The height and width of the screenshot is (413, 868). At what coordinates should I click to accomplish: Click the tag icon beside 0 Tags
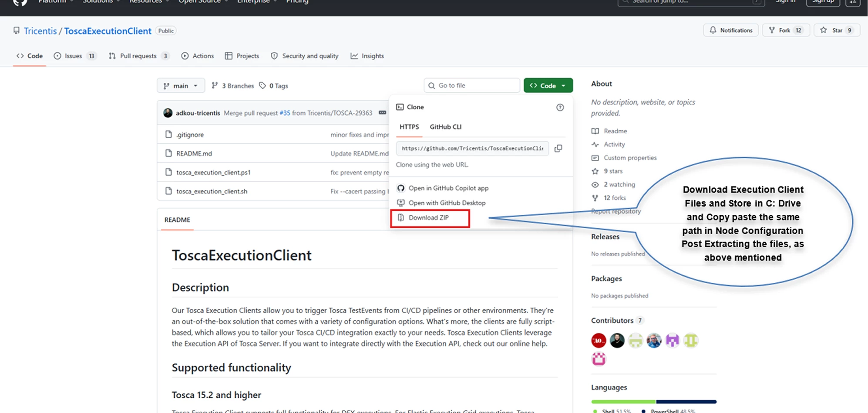[x=262, y=86]
